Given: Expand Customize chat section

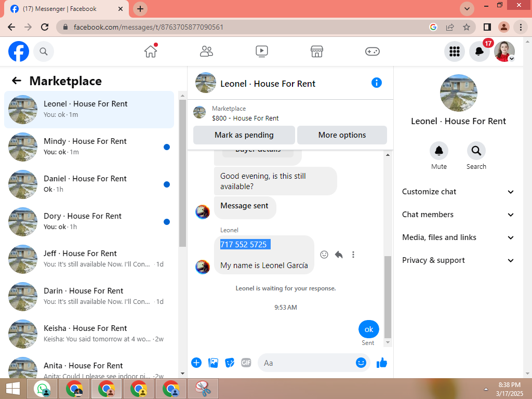Looking at the screenshot, I should [457, 192].
